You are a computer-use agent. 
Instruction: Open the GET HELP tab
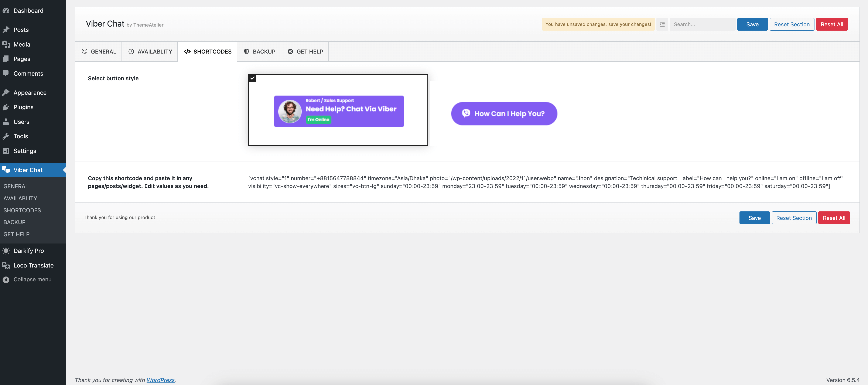pos(305,52)
